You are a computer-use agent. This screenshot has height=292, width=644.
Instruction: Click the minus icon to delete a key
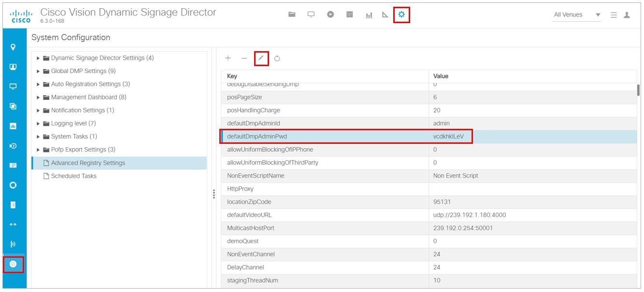point(244,58)
